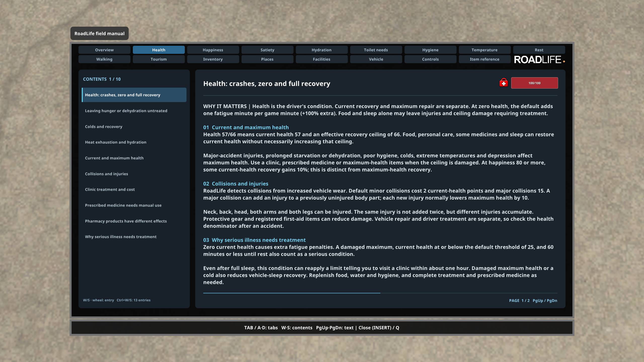The image size is (644, 362).
Task: Click the 'CONTENTS 1 / 10' label
Action: click(x=102, y=79)
